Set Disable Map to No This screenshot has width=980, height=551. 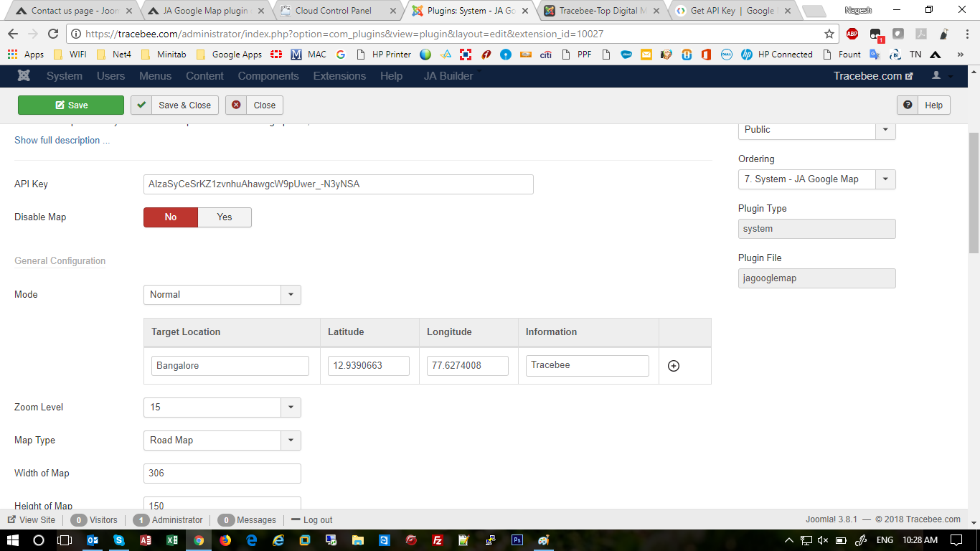pos(171,217)
